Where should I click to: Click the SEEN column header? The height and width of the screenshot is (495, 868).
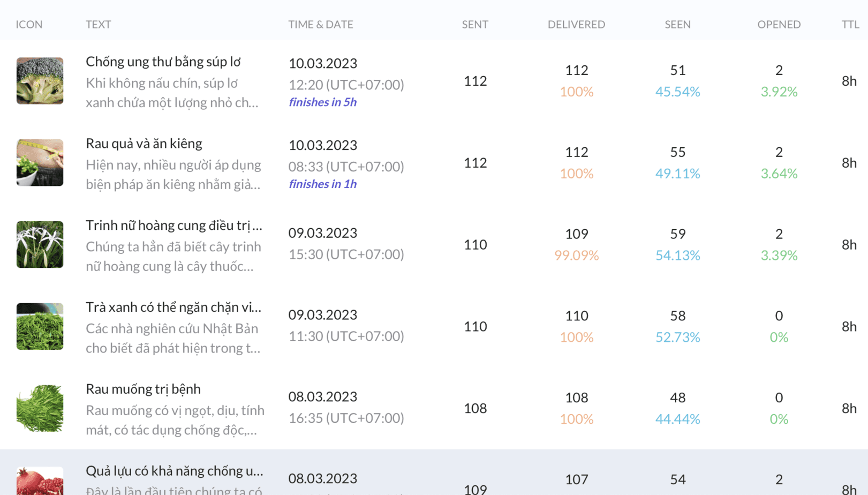tap(677, 25)
